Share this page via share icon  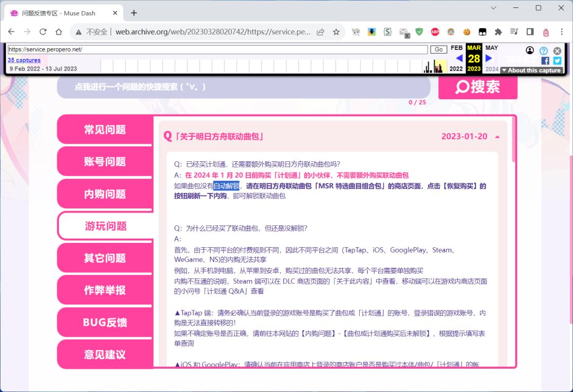click(320, 32)
